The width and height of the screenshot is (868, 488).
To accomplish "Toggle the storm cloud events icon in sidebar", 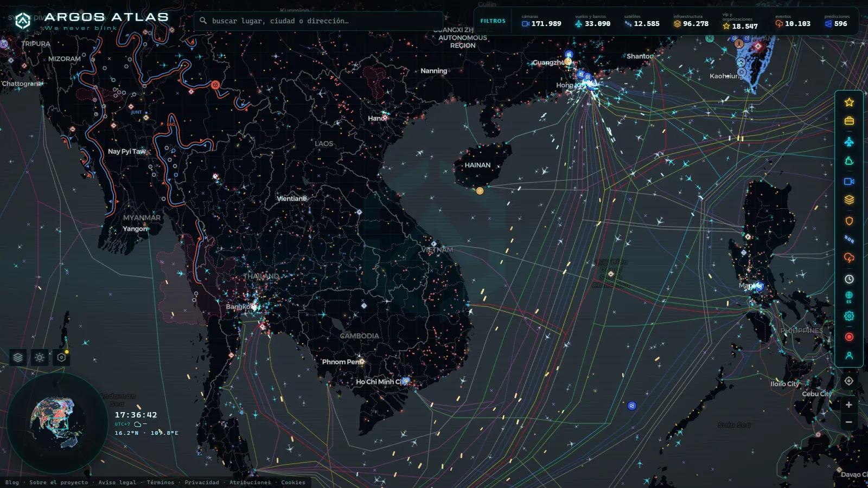I will coord(849,258).
